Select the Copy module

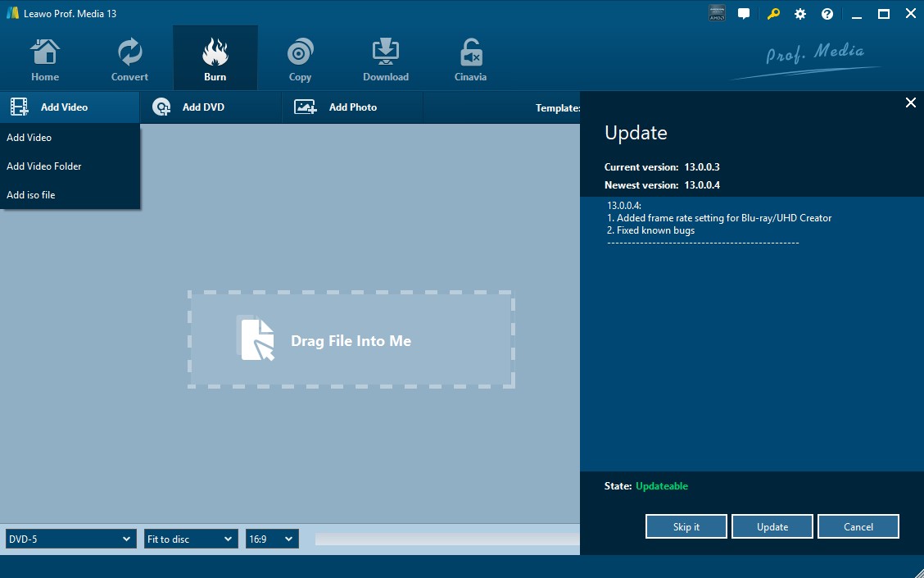click(x=300, y=57)
